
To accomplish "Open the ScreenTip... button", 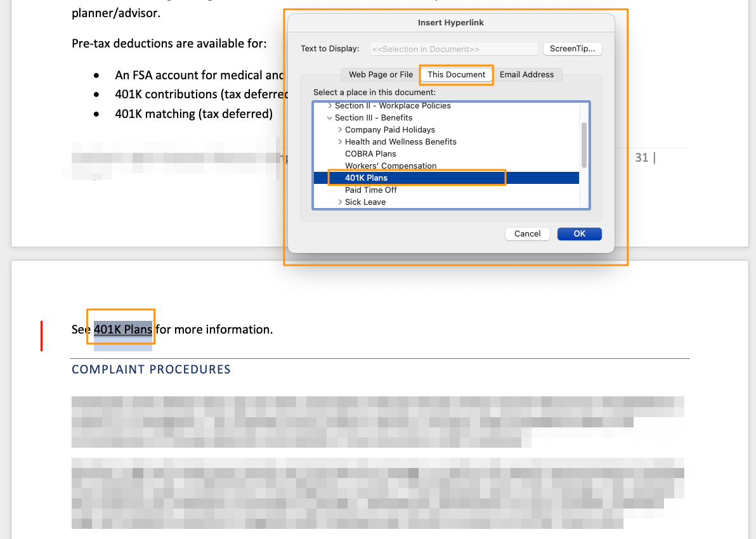I will click(x=572, y=49).
